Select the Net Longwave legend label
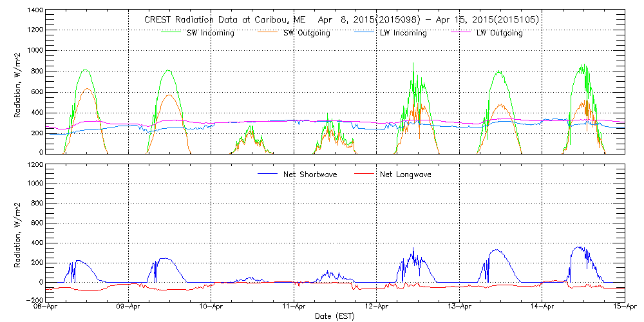644x322 pixels. [405, 175]
